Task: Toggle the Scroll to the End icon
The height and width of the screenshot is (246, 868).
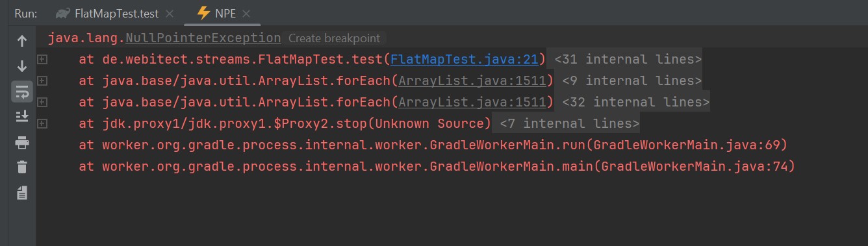Action: 21,117
